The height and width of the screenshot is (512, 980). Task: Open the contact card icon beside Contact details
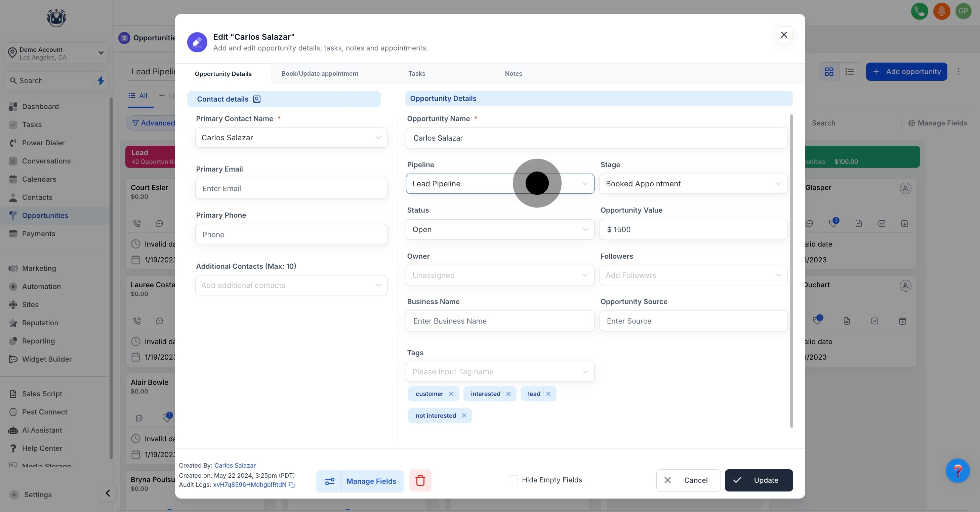point(257,99)
